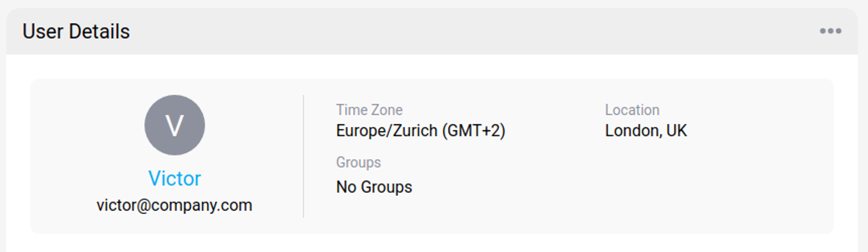This screenshot has width=868, height=252.
Task: Select the No Groups text
Action: (x=374, y=187)
